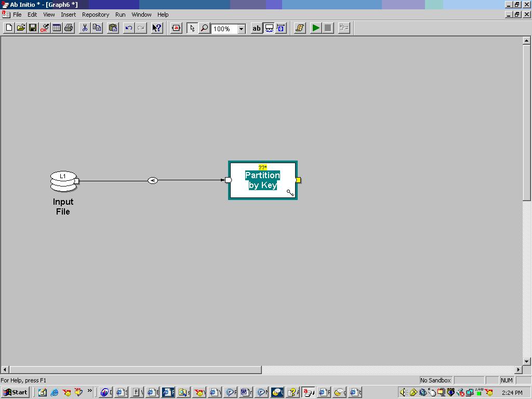Click the Undo toolbar icon
Image resolution: width=532 pixels, height=399 pixels.
click(129, 28)
